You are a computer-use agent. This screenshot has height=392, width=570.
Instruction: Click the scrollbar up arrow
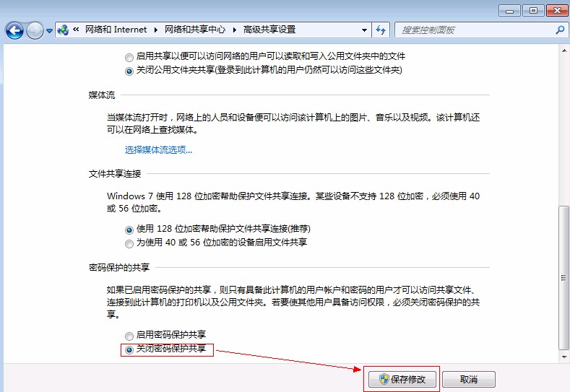click(563, 49)
